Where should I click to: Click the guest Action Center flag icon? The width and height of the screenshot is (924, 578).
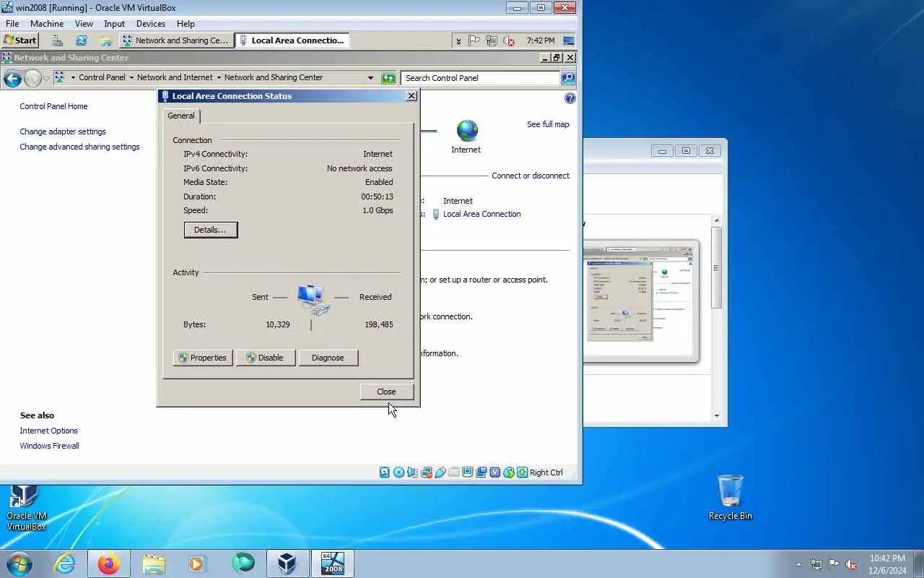(474, 40)
